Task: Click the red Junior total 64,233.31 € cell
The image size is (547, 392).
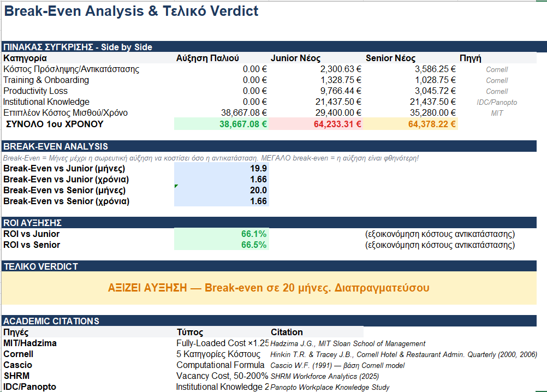Action: 316,124
